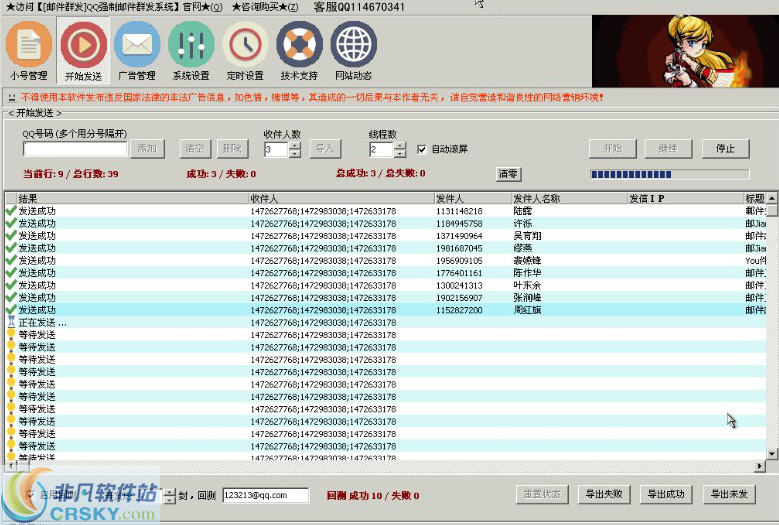Increase the bottom 封 count spinner
The width and height of the screenshot is (779, 525).
click(170, 492)
